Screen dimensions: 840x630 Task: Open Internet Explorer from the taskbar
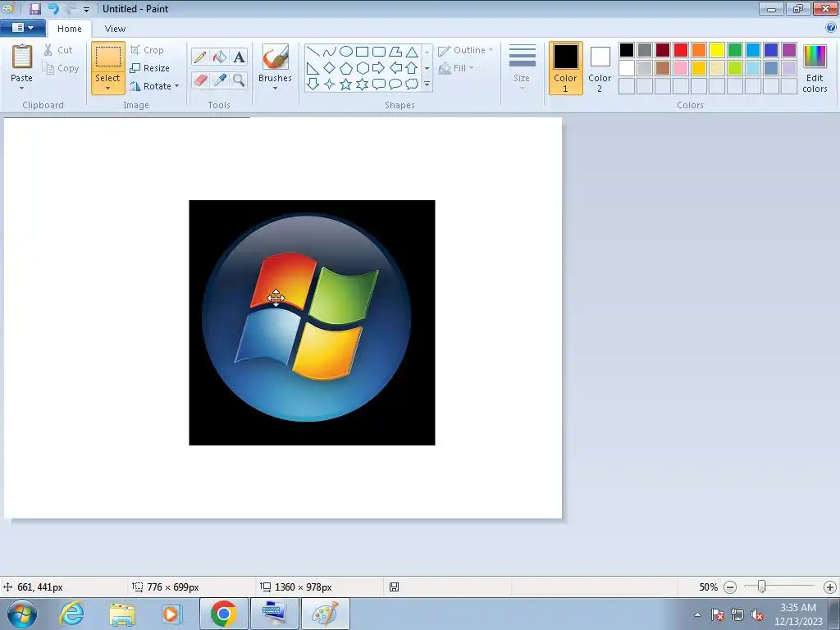72,614
